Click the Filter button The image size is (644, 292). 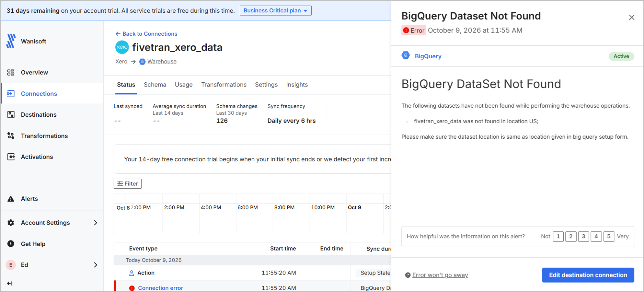click(128, 184)
